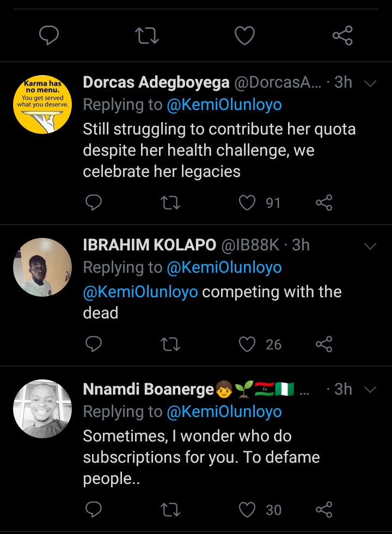View the Karma has no menu avatar
This screenshot has height=534, width=392.
(42, 104)
